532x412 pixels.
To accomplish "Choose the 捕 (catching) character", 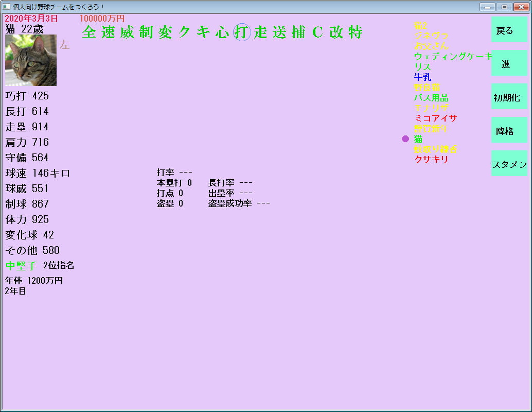I will (x=298, y=32).
